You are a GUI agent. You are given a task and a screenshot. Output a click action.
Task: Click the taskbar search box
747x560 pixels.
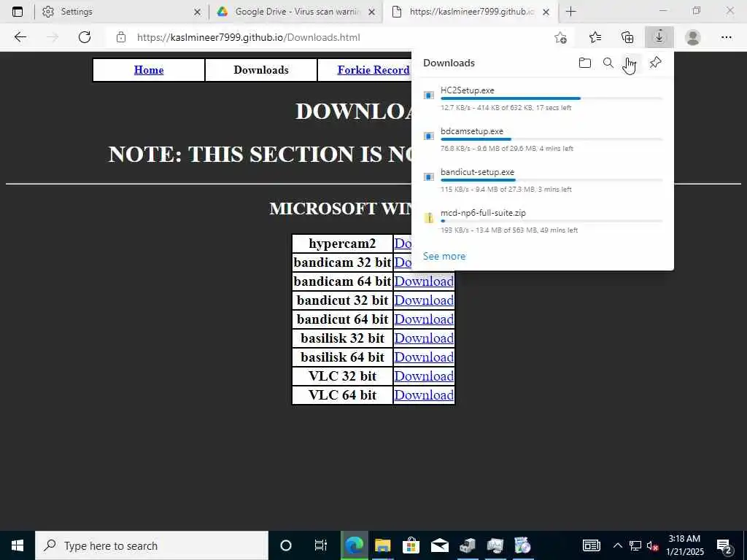(152, 545)
